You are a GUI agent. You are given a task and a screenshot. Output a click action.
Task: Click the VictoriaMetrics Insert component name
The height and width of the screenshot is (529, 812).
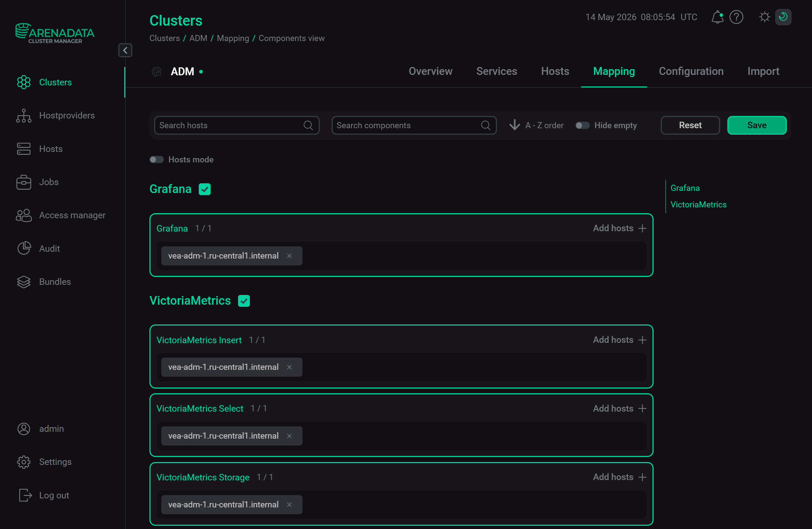tap(199, 340)
